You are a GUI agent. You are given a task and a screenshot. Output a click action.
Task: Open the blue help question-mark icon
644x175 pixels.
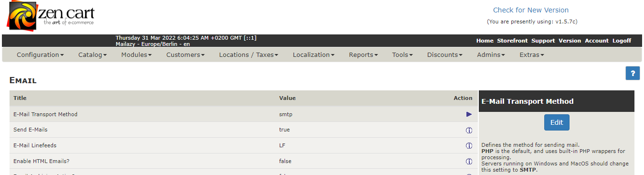tap(633, 73)
